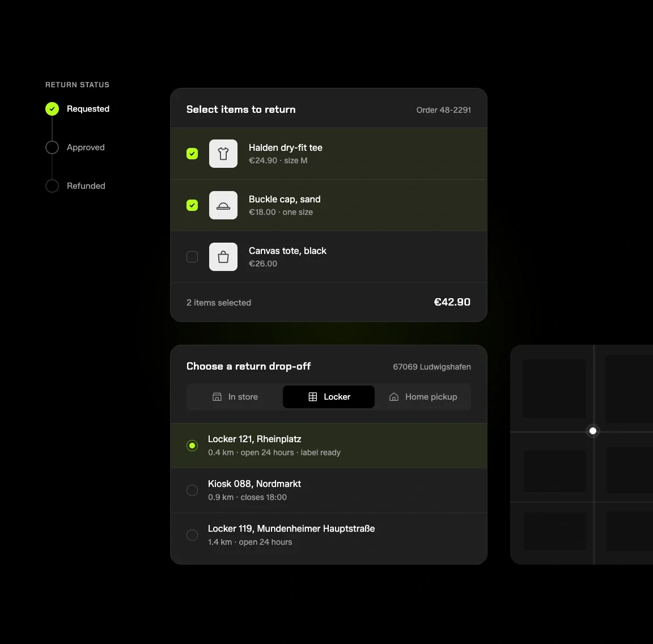Select Kiosk 088, Nordmarkt radio button

coord(192,490)
